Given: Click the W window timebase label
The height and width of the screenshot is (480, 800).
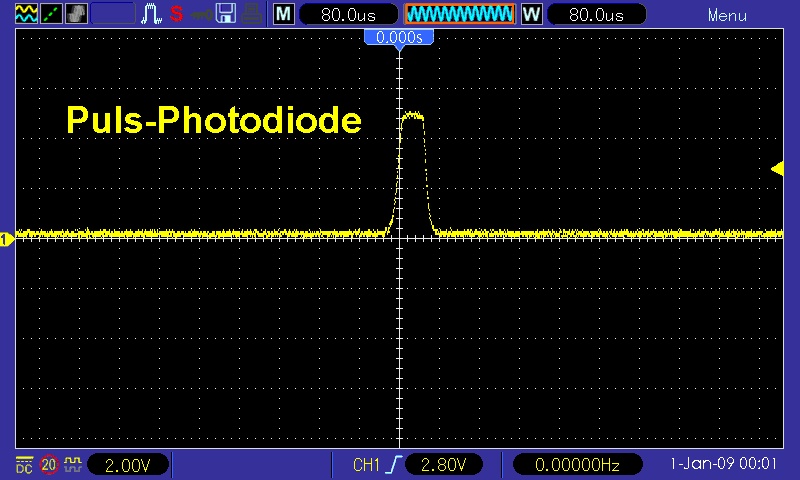Looking at the screenshot, I should (531, 15).
